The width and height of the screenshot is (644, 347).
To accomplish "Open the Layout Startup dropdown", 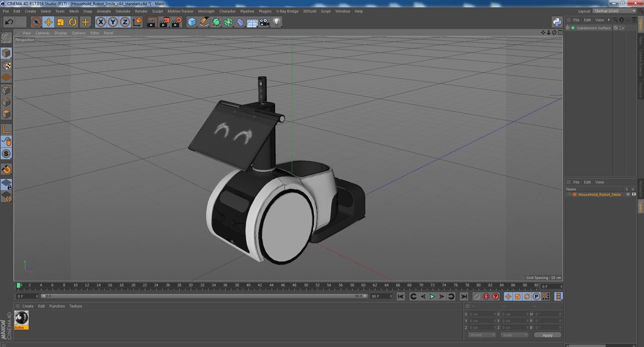I will [x=614, y=11].
